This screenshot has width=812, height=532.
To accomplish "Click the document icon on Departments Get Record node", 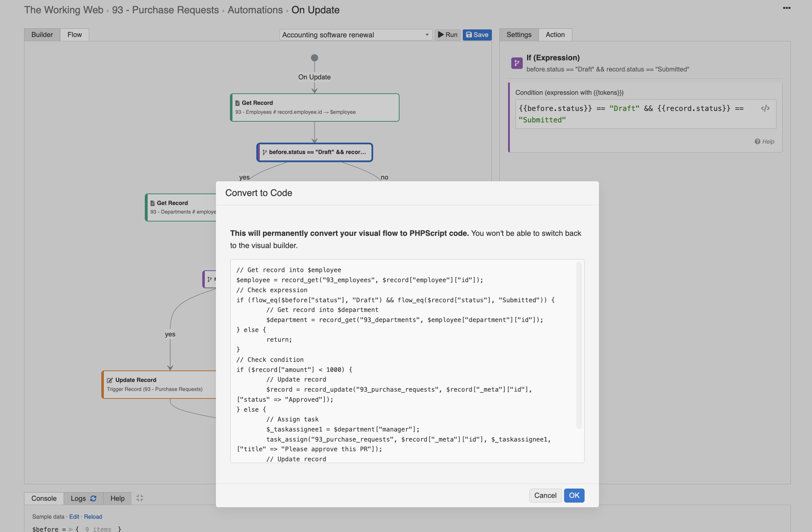I will tap(152, 203).
